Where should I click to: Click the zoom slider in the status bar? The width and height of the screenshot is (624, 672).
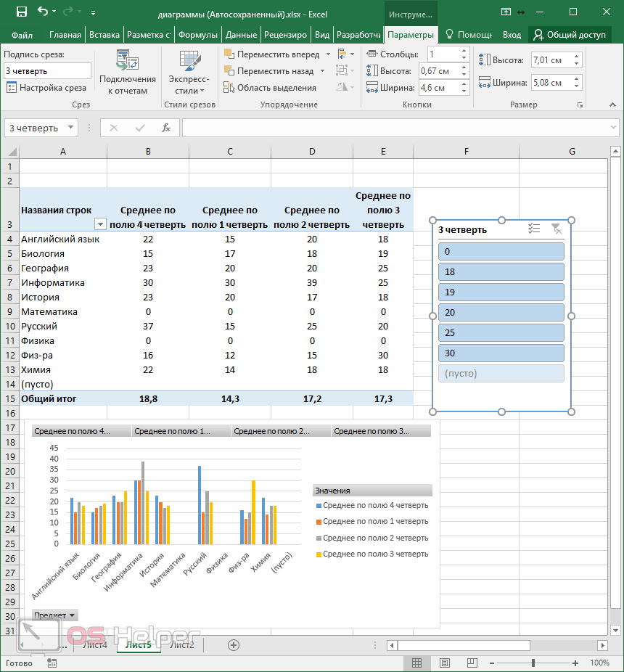(533, 663)
